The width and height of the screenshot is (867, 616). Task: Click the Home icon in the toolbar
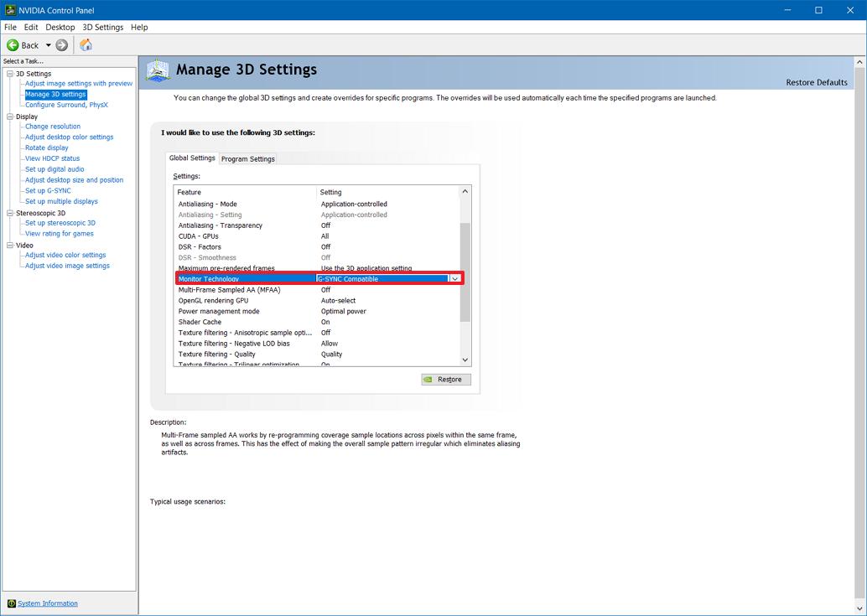point(85,45)
